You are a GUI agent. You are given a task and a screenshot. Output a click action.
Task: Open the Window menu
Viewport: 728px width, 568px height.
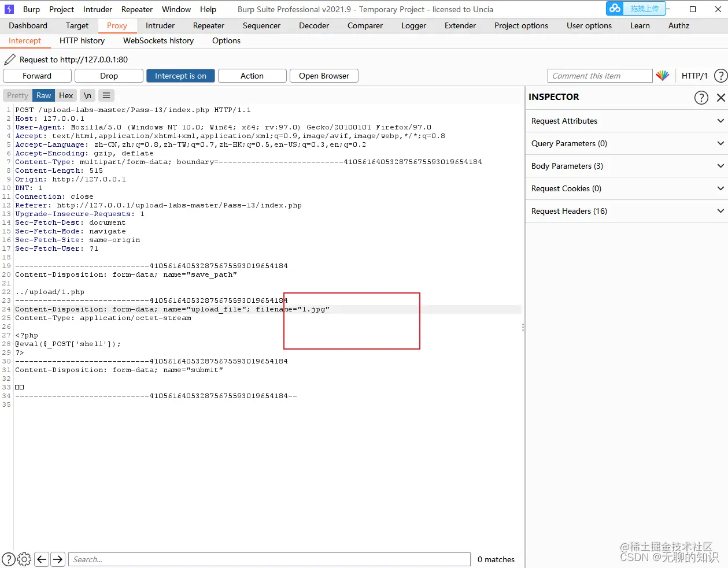point(176,9)
